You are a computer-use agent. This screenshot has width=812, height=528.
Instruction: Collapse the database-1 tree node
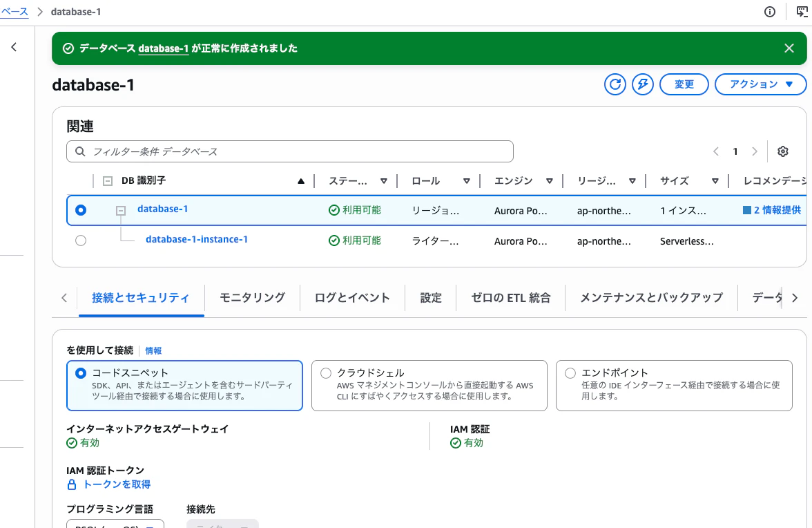tap(121, 210)
